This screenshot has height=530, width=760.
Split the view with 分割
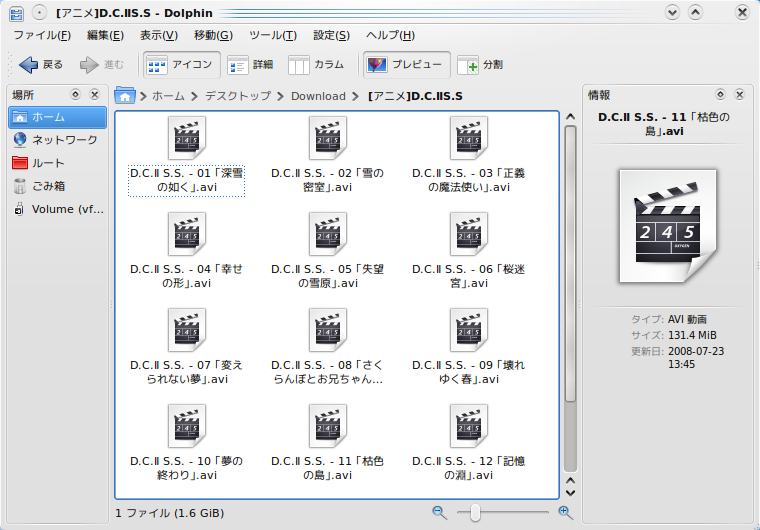(x=480, y=64)
